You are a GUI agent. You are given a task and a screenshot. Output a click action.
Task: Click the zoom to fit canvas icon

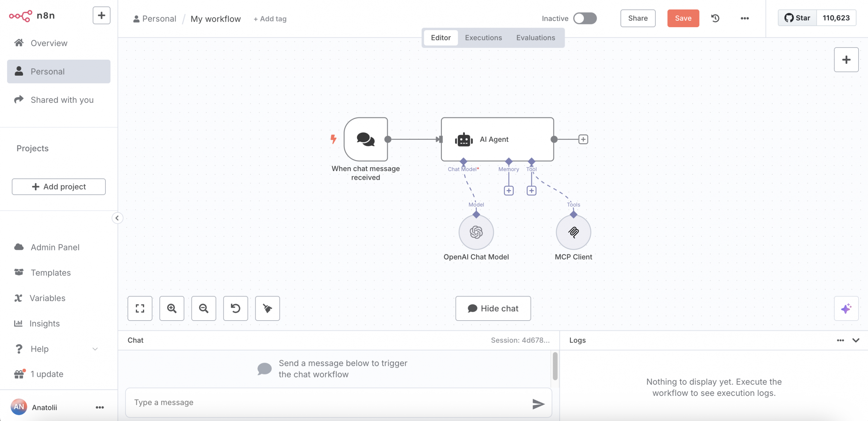tap(140, 308)
